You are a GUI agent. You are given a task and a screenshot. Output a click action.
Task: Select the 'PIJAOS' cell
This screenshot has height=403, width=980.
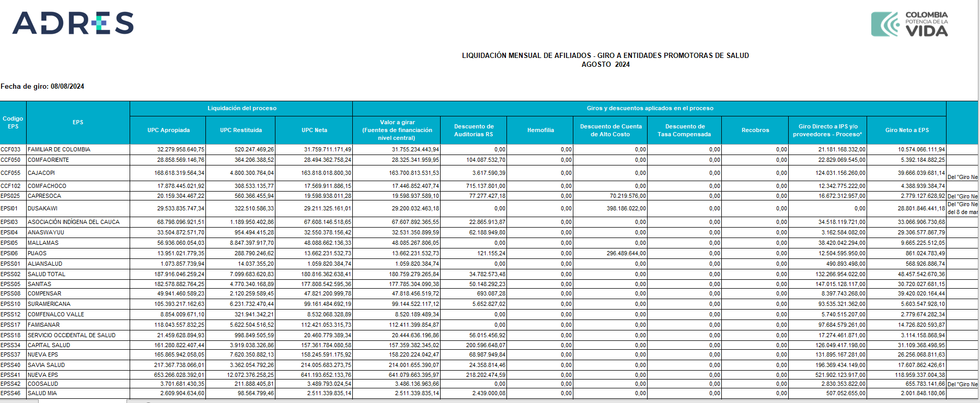[78, 253]
